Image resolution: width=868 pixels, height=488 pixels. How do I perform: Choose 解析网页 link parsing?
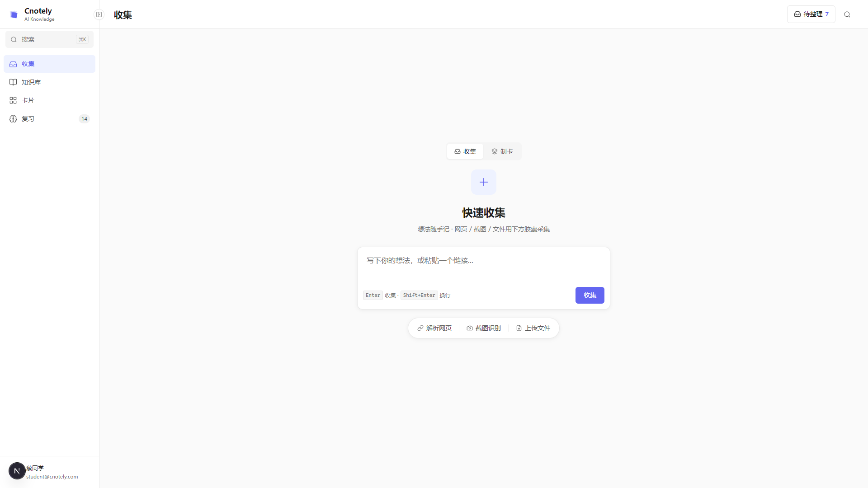pos(434,328)
